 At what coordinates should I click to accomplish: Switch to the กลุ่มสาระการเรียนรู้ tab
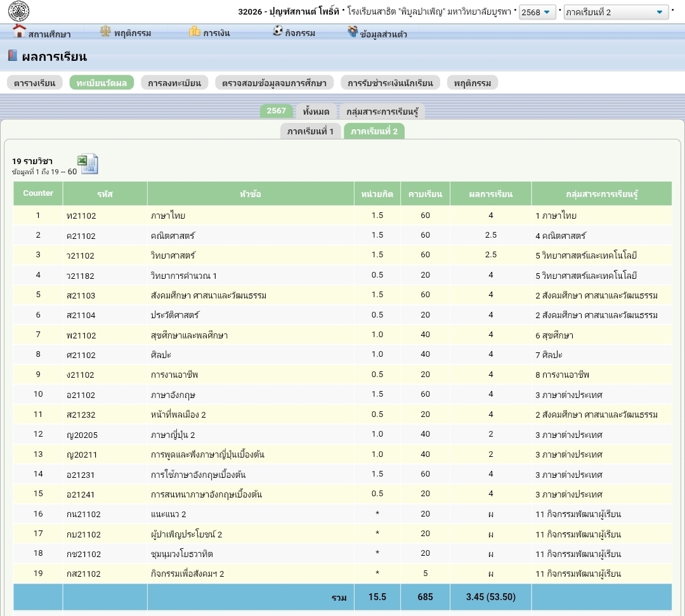tap(382, 112)
